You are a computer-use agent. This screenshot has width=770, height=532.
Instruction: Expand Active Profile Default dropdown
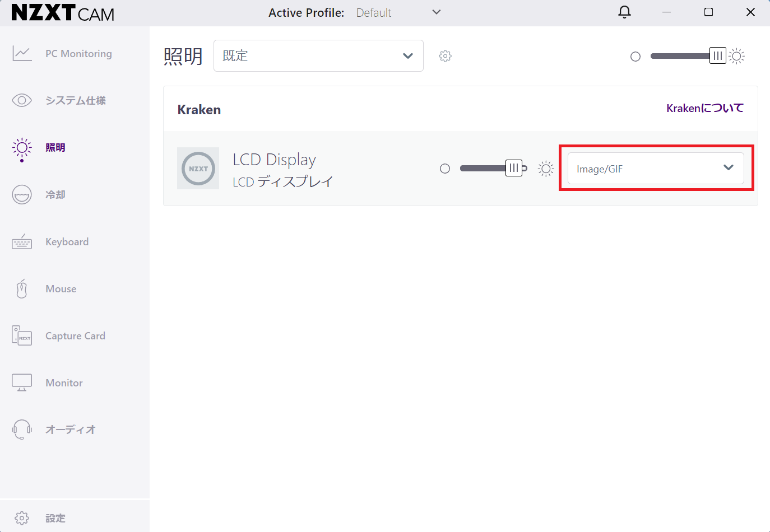[399, 12]
